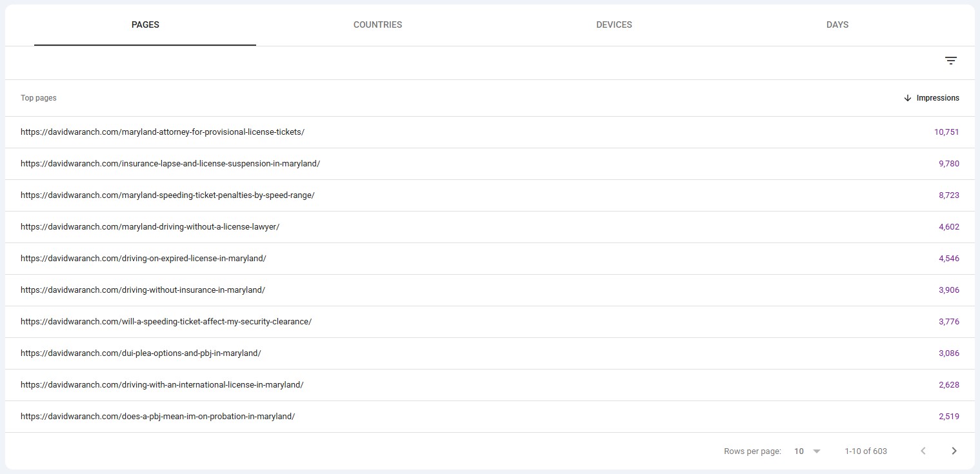Click the 9,780 impressions value
This screenshot has width=980, height=474.
[948, 164]
